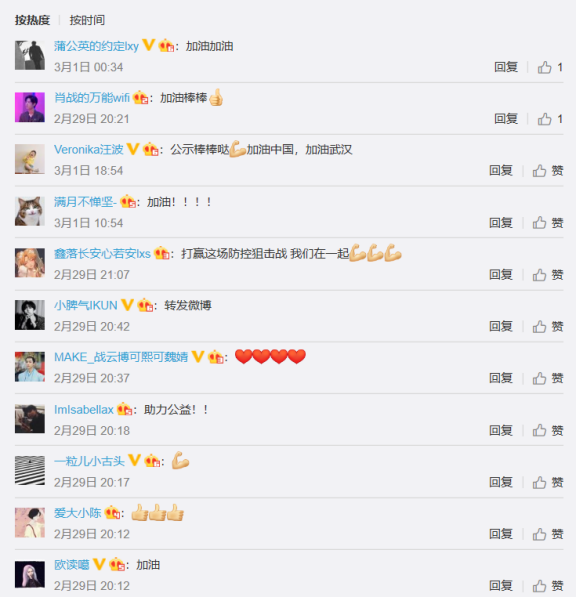Like Veronika汪波's comment with thumbs-up icon
576x598 pixels.
539,171
